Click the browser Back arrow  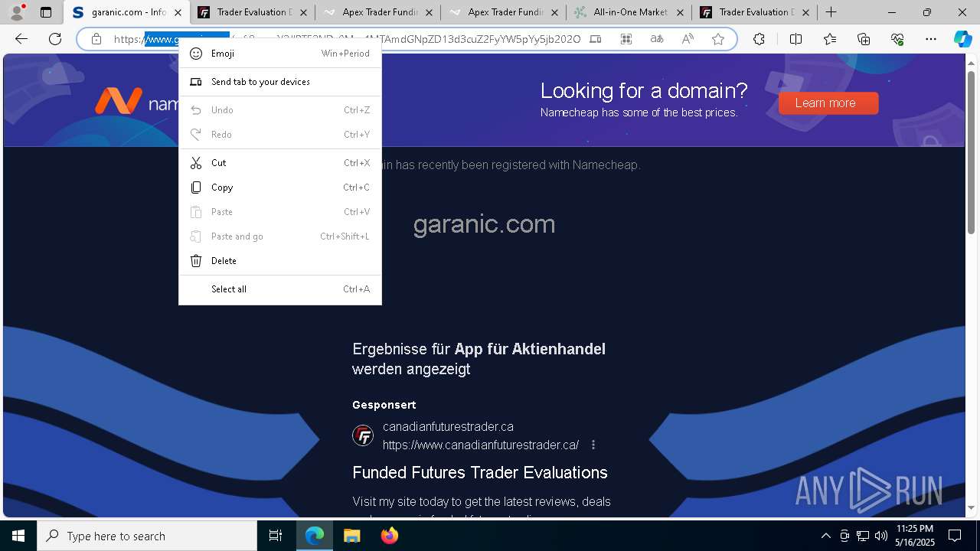click(x=21, y=39)
